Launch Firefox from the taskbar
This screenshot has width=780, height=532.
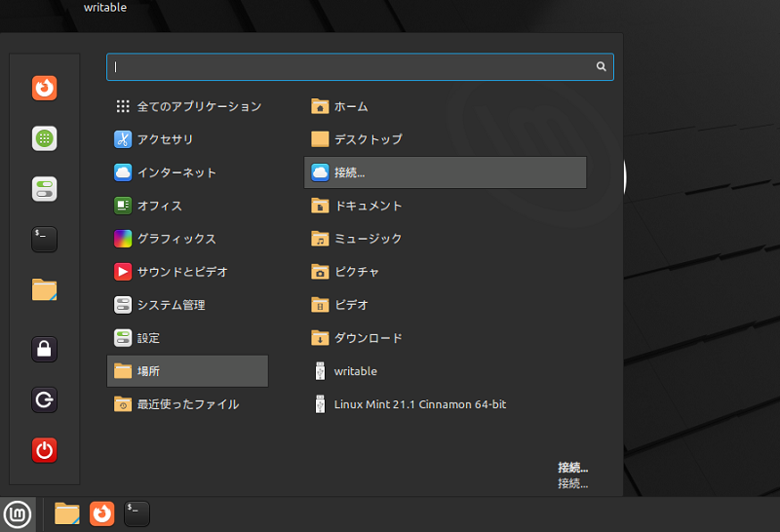102,513
